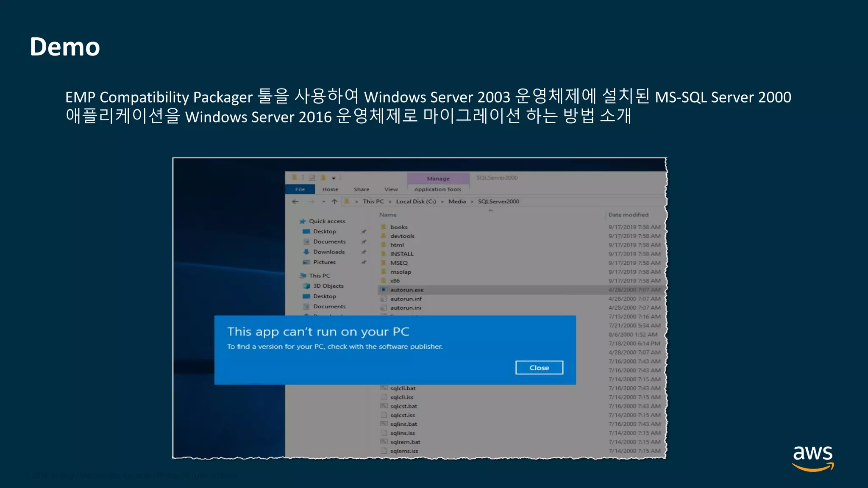Go up one folder level

point(334,202)
